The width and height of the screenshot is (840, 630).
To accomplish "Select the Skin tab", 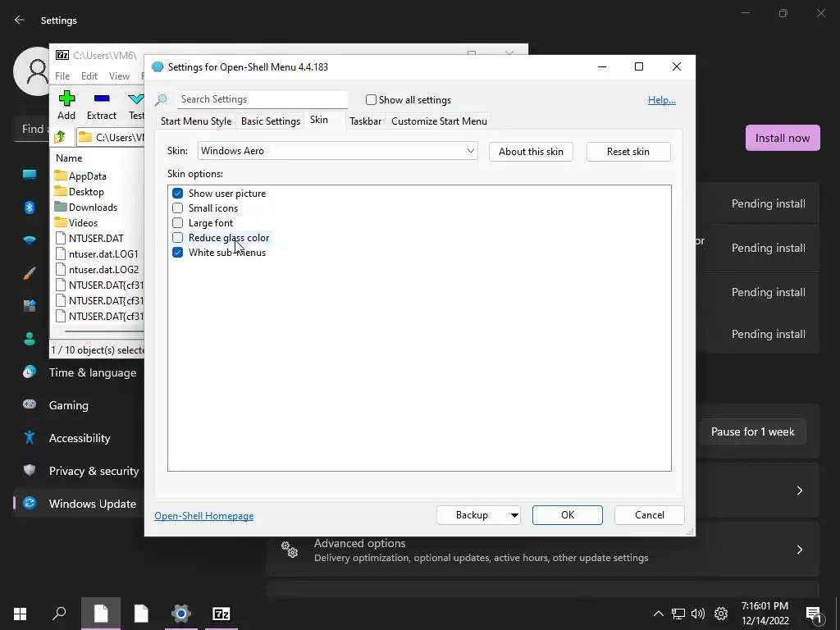I will pyautogui.click(x=319, y=120).
